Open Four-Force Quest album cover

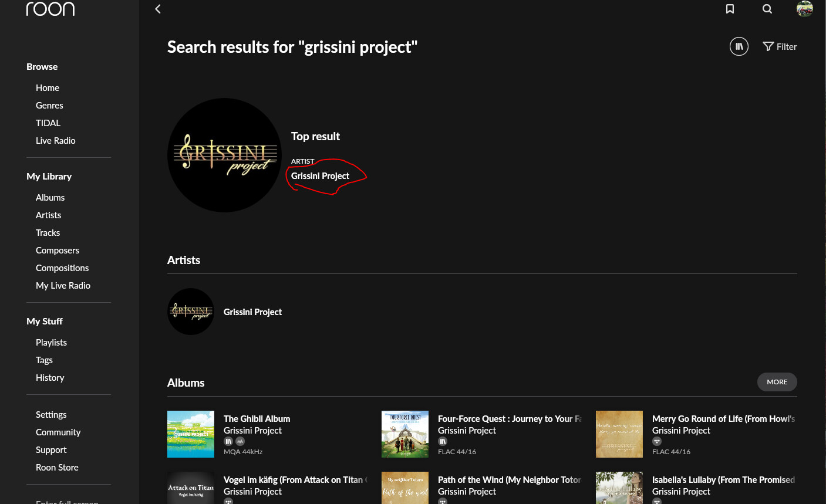[405, 434]
